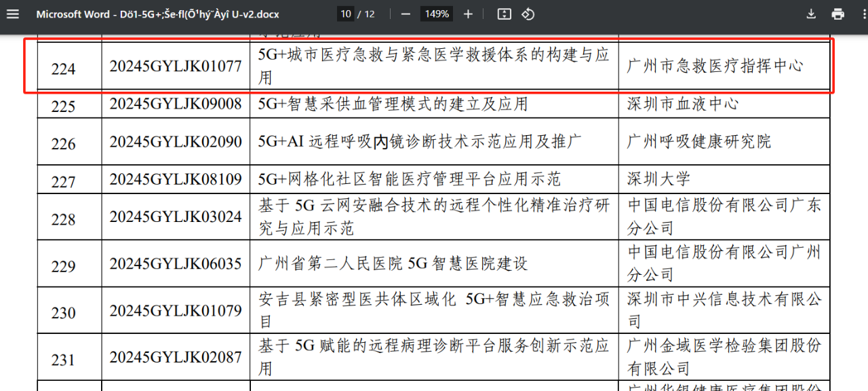This screenshot has height=391, width=868.
Task: Select text 安吉县紧密型医共体区域化 project title
Action: 434,310
